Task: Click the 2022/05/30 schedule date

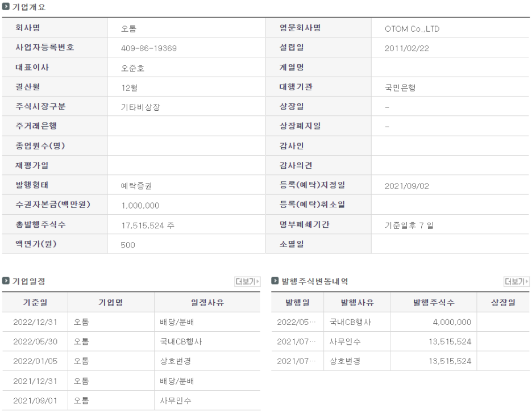Action: click(35, 342)
